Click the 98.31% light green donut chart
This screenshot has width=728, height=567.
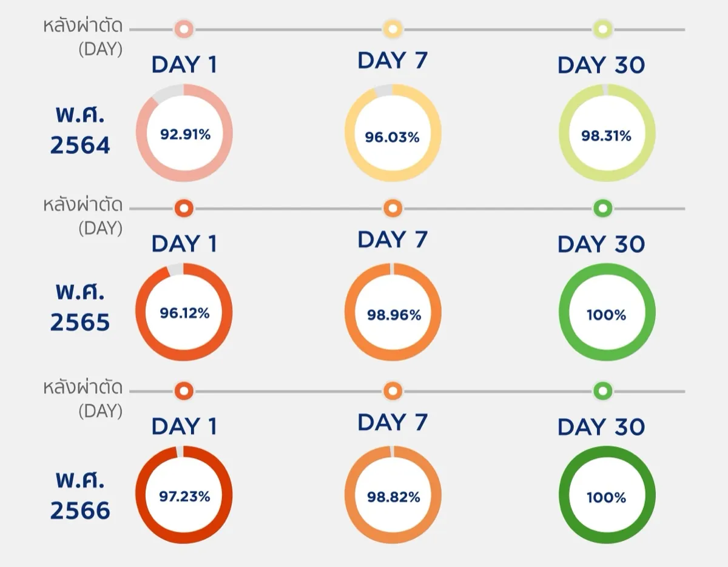pyautogui.click(x=607, y=133)
